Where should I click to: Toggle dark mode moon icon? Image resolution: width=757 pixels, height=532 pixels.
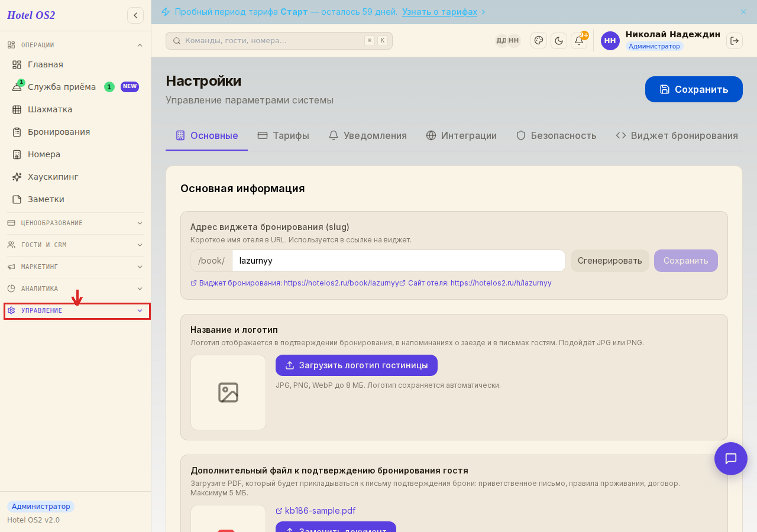tap(559, 40)
